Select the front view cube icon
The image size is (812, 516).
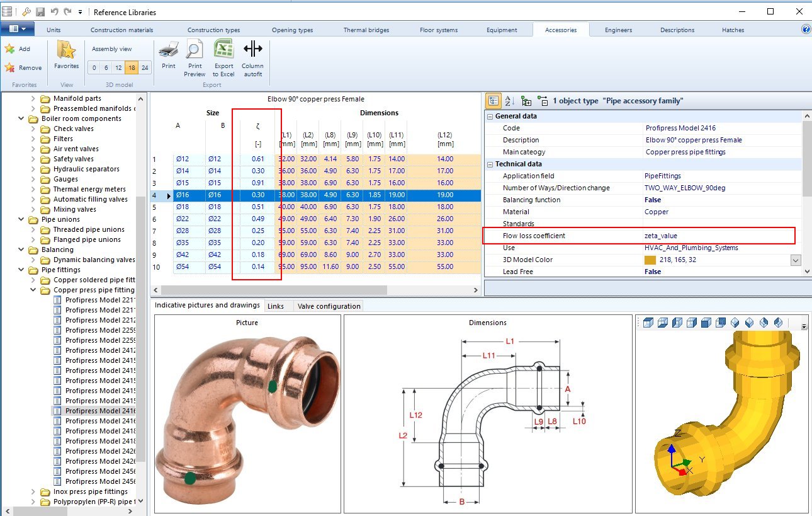[x=706, y=323]
